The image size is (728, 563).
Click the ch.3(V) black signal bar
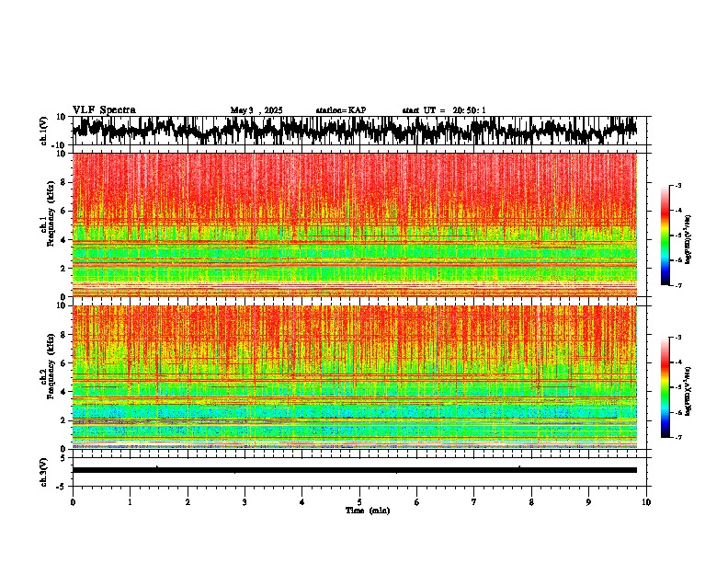tap(355, 470)
